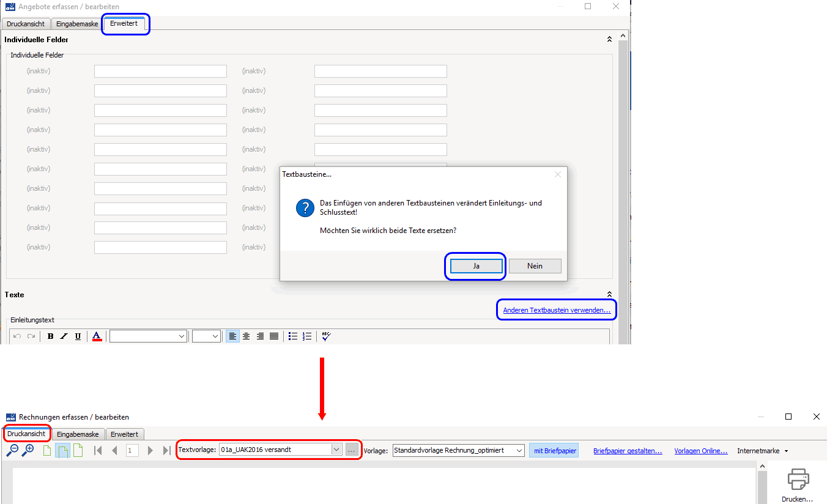Screen dimensions: 827x504
Task: Click the Drucken... printer button
Action: [798, 485]
